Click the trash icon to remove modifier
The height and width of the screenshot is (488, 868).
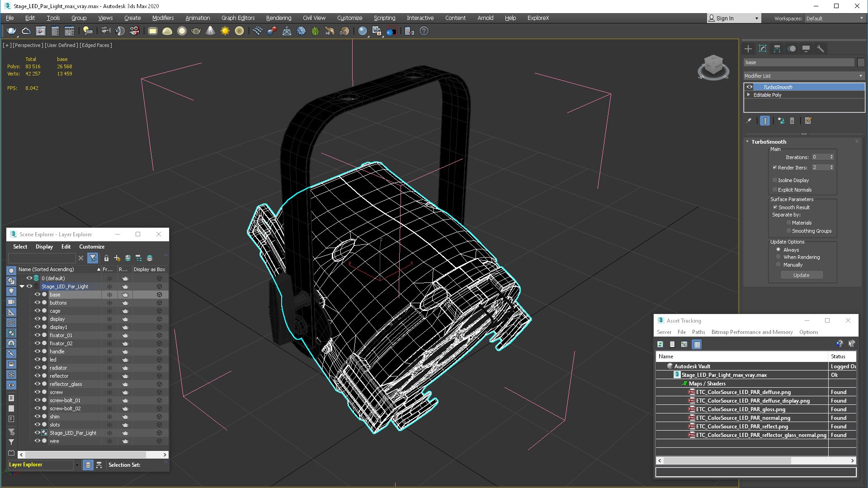coord(792,121)
